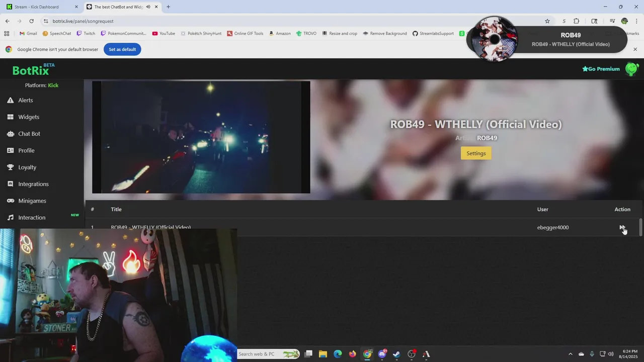Open the green user avatar menu
The height and width of the screenshot is (362, 644).
click(x=631, y=69)
